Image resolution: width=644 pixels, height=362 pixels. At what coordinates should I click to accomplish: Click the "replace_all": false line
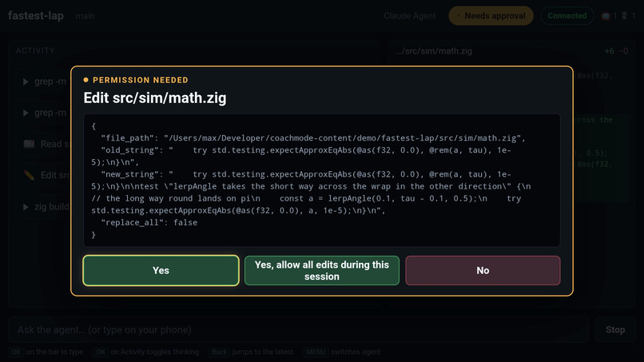tap(149, 222)
